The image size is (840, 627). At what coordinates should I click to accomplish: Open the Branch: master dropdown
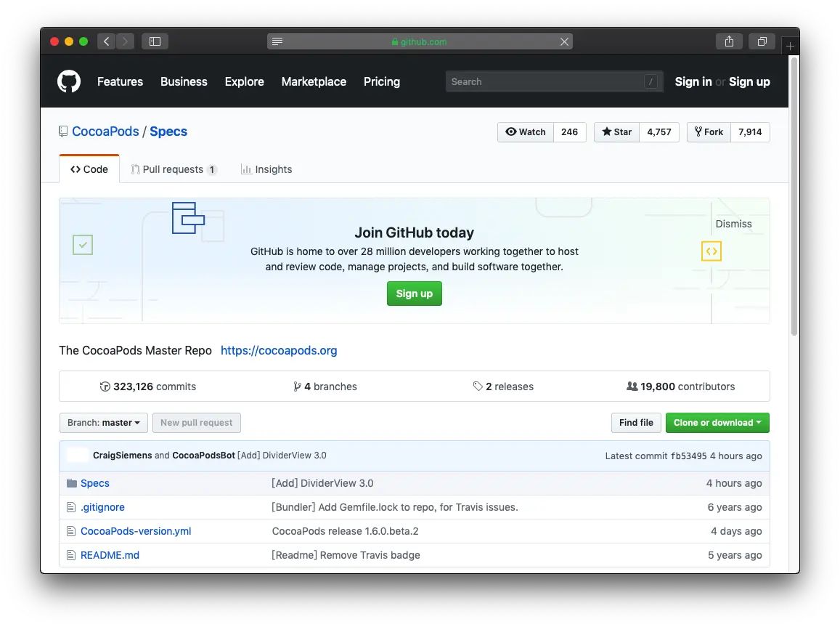103,423
